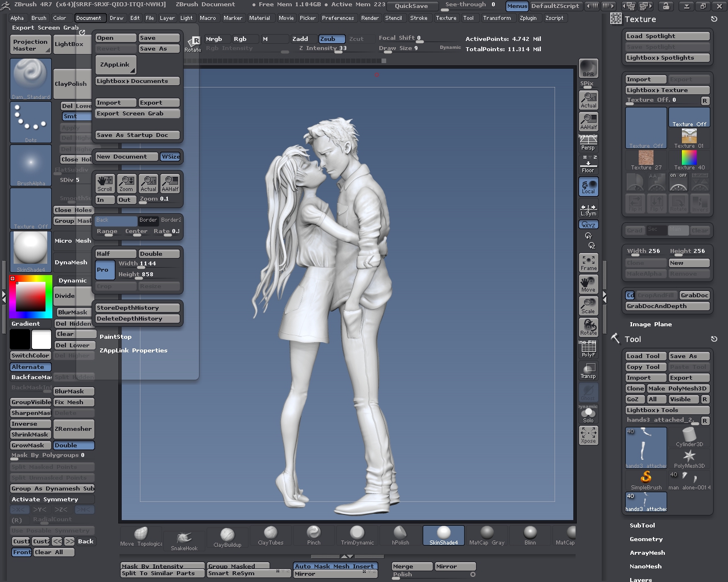Screen dimensions: 728x582
Task: Click Save As Startup Doc button
Action: [x=138, y=135]
